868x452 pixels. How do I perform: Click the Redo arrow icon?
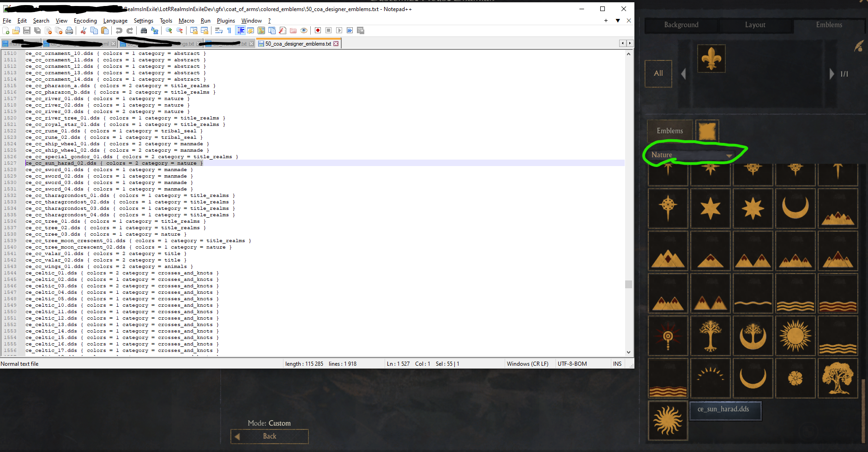click(x=130, y=30)
